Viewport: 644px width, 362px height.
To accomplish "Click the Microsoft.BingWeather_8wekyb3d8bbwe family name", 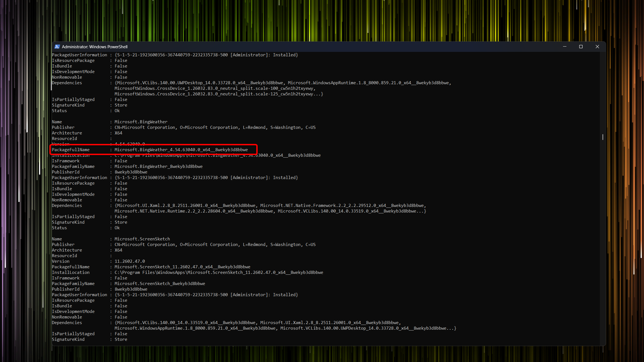I will point(159,166).
